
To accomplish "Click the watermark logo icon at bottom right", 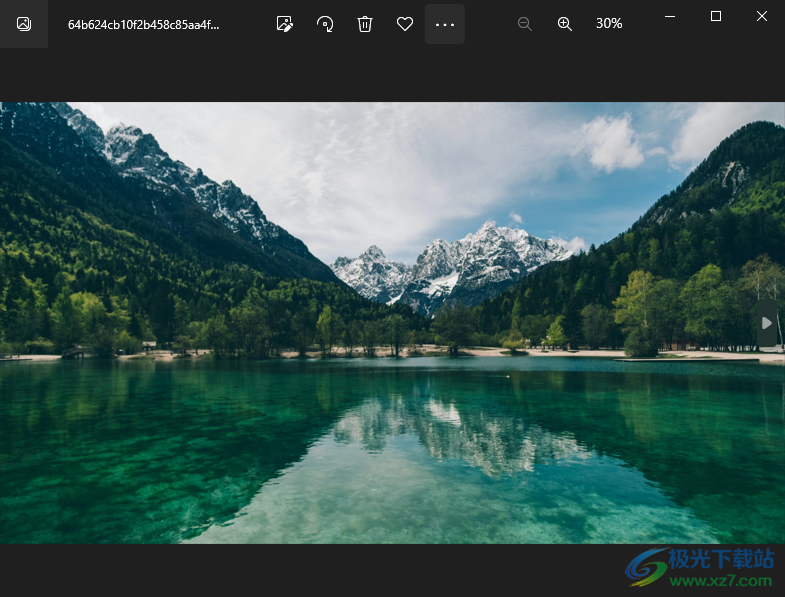I will pos(646,566).
